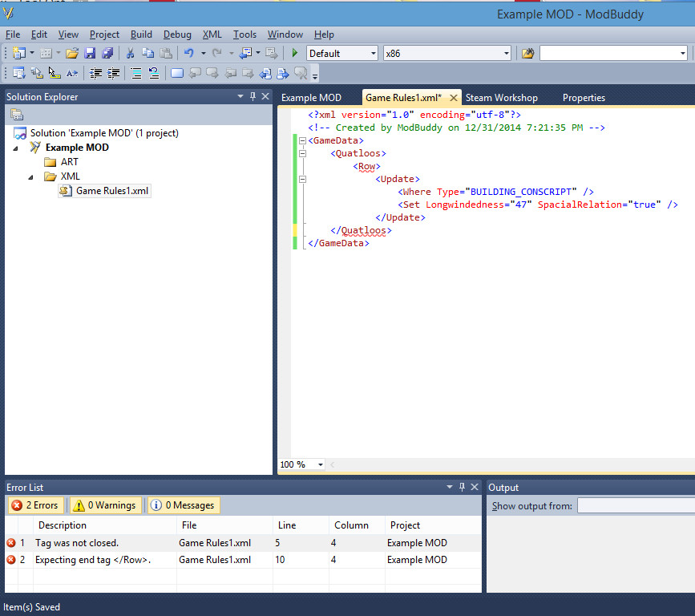Click the Uncomment Selected Lines icon
695x616 pixels.
[x=153, y=73]
